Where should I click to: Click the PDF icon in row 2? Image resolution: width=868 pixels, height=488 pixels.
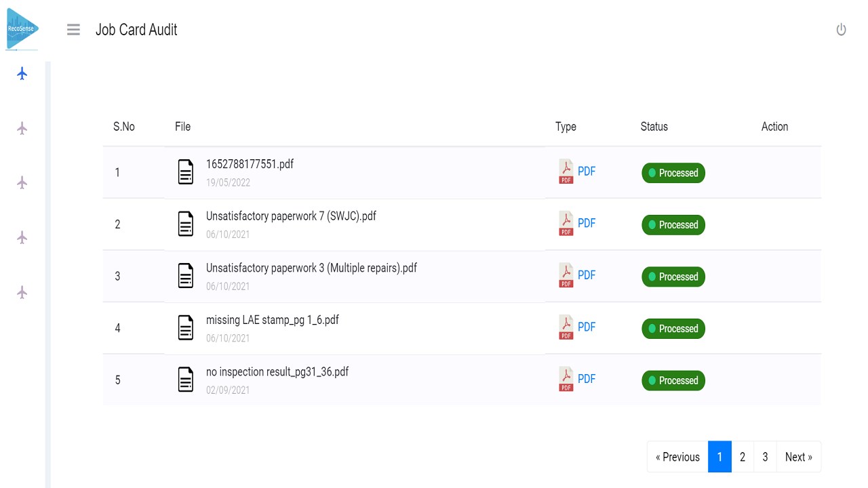click(566, 224)
